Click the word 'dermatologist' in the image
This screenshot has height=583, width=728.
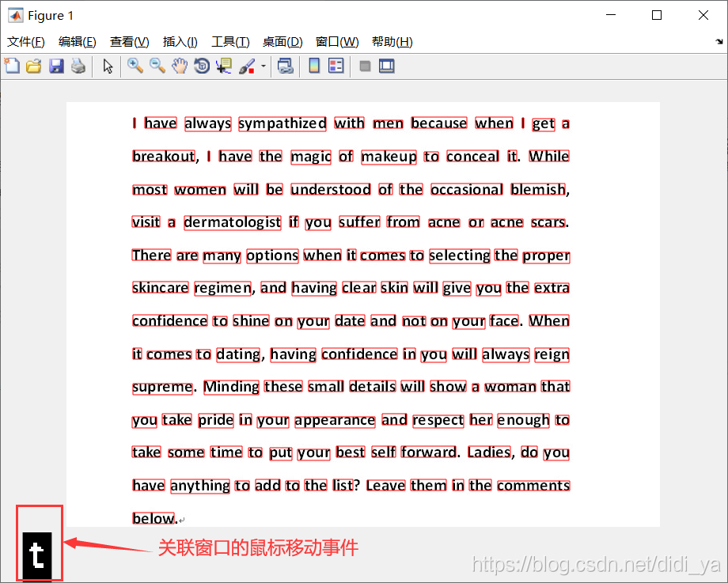[x=233, y=222]
